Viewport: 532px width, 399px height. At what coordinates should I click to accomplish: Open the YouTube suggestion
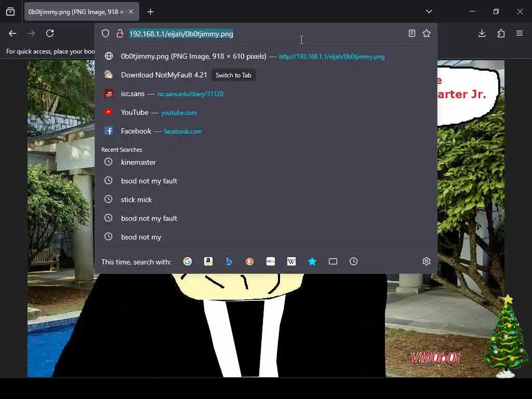coord(265,112)
